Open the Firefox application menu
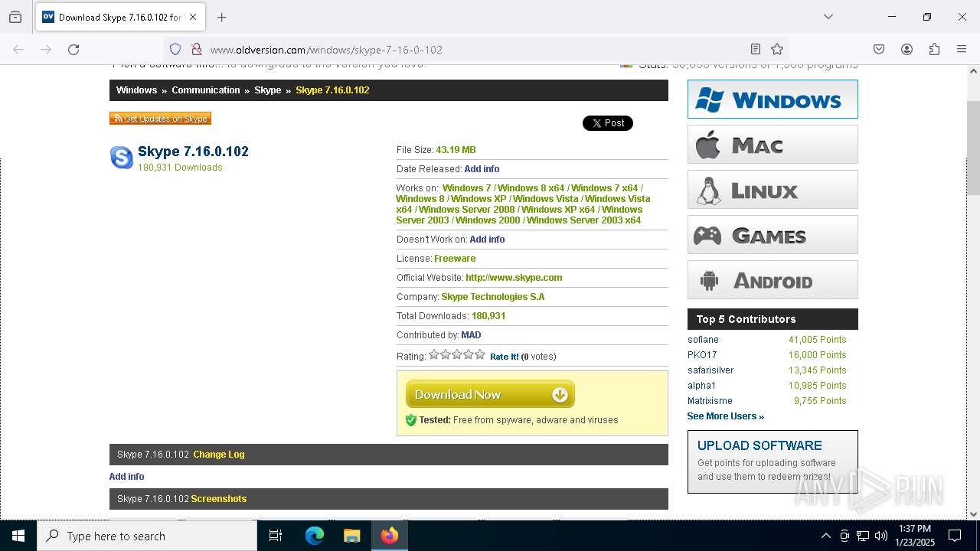 pyautogui.click(x=962, y=50)
